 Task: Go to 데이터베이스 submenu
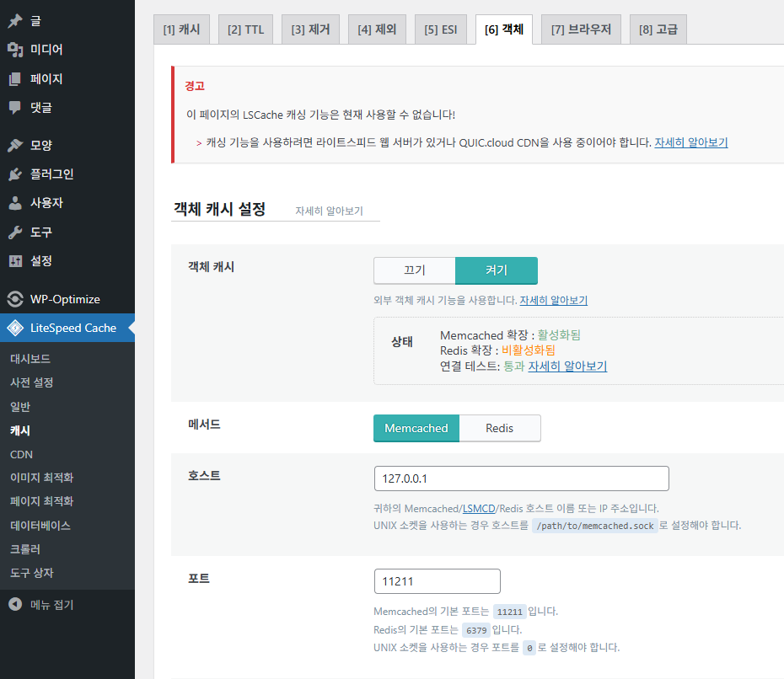pos(40,526)
